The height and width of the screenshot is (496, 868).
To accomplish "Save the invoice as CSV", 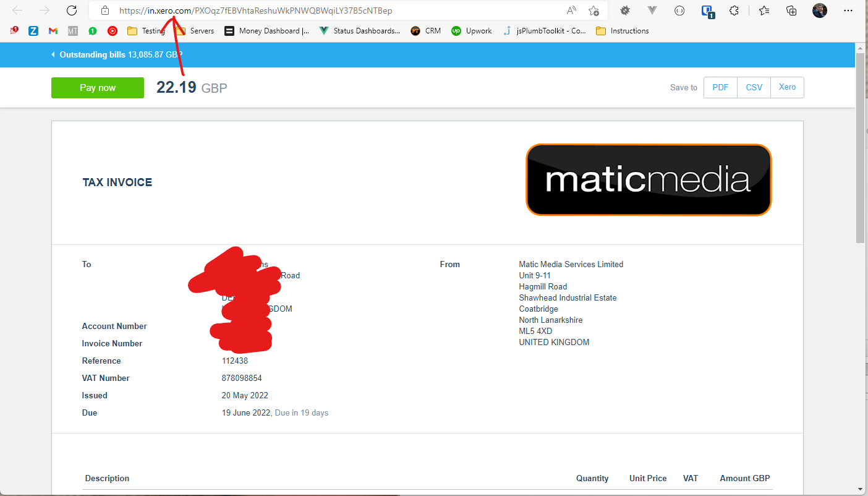I will coord(754,87).
